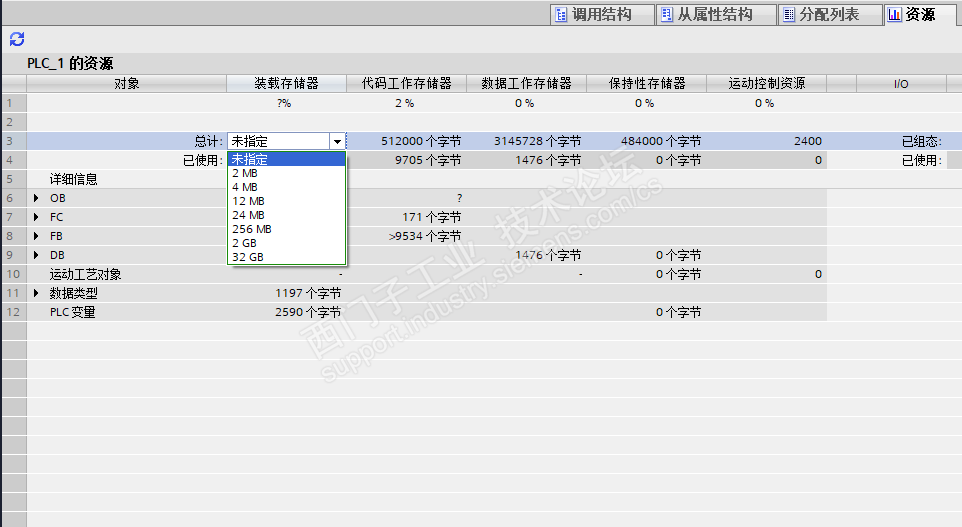Click the 2 % code memory cell
The height and width of the screenshot is (527, 962).
click(x=404, y=103)
